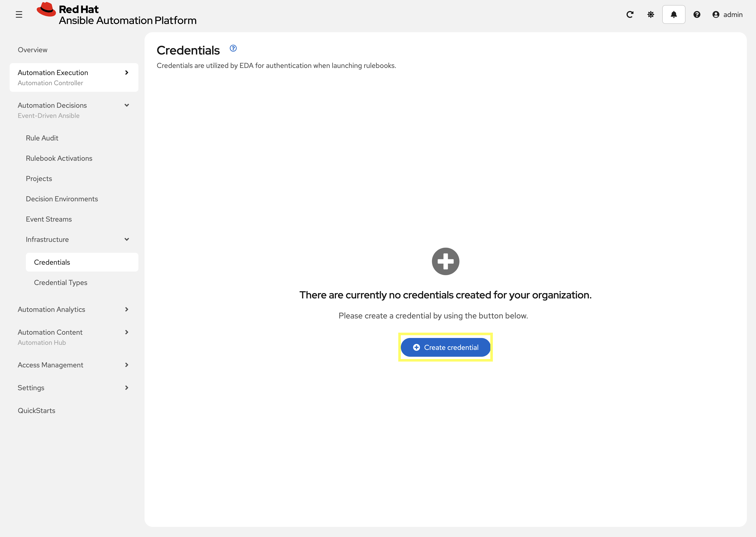
Task: Open the Rule Audit page
Action: click(42, 138)
